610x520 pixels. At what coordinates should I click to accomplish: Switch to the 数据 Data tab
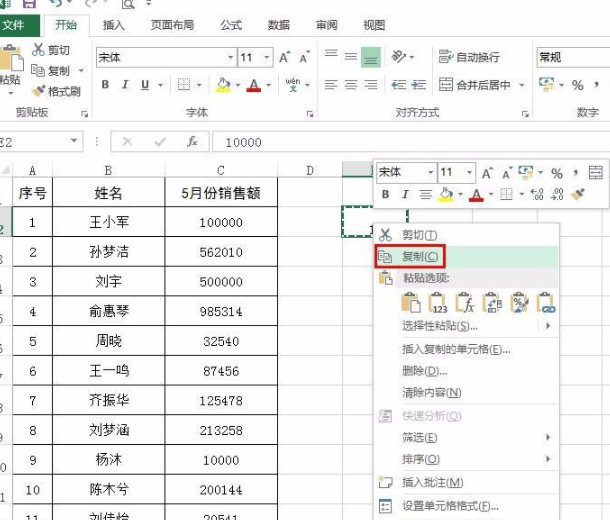point(279,25)
